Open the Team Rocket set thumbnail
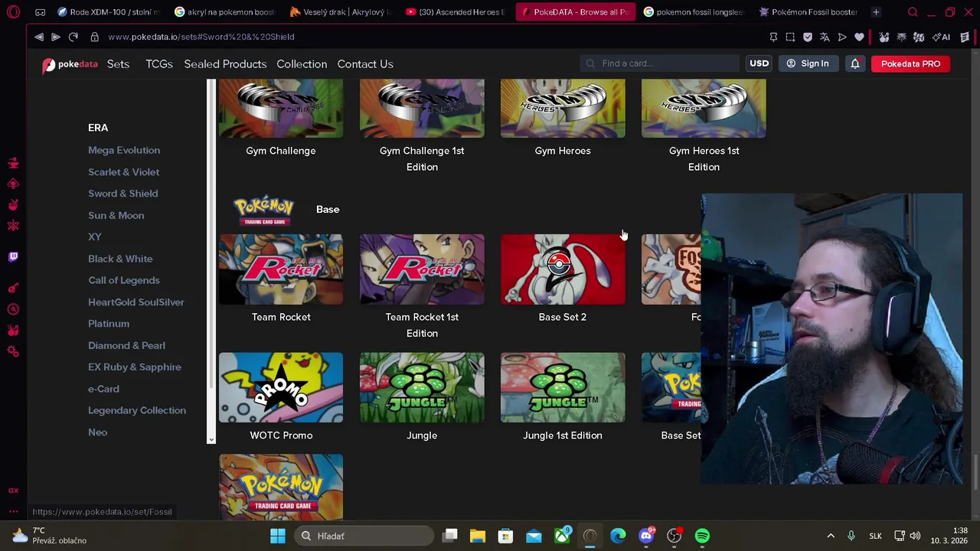980x551 pixels. (281, 269)
